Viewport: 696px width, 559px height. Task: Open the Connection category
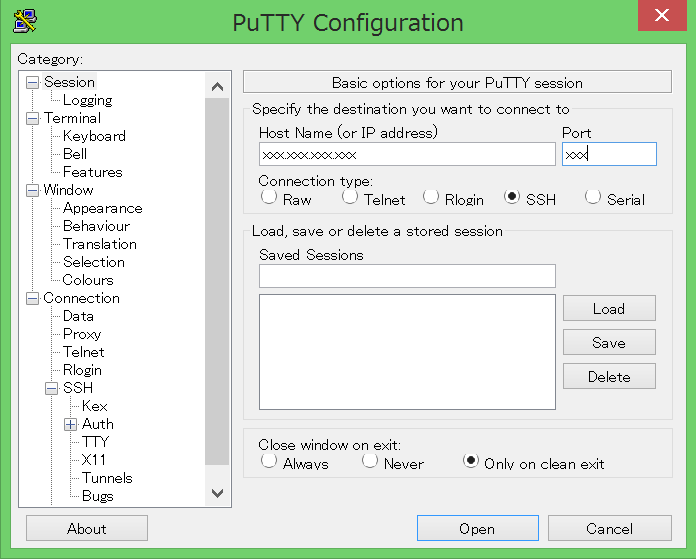81,298
